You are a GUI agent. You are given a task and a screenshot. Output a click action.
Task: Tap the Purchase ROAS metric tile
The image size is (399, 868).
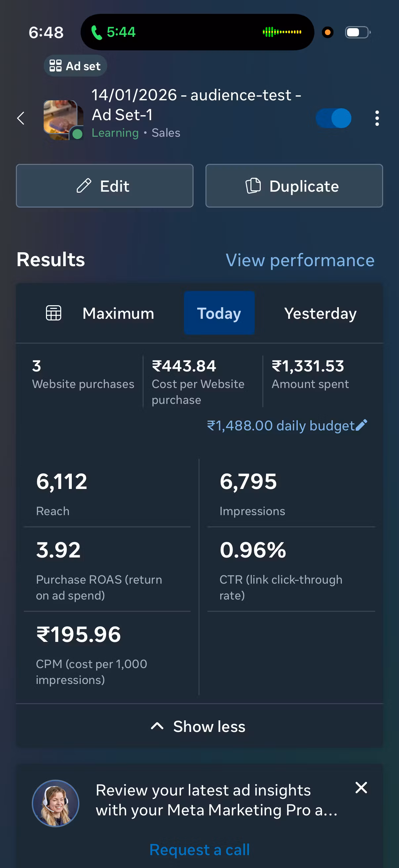(107, 568)
